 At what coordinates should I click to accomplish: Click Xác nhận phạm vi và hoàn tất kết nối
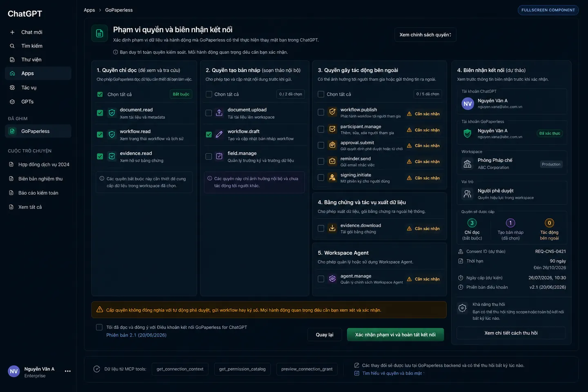(x=395, y=335)
